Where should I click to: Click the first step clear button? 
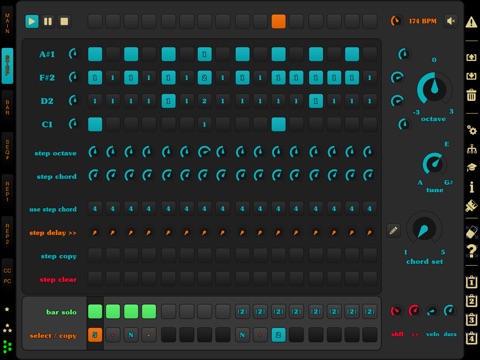click(x=95, y=278)
